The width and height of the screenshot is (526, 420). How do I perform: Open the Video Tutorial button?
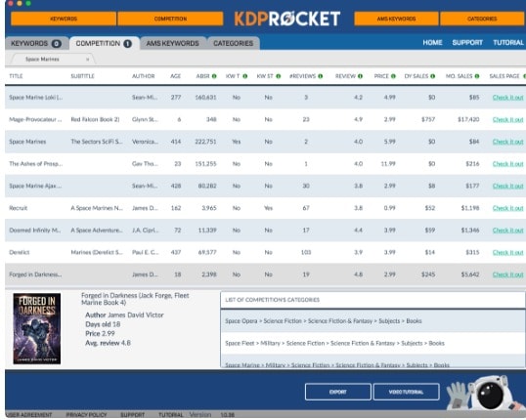click(406, 392)
